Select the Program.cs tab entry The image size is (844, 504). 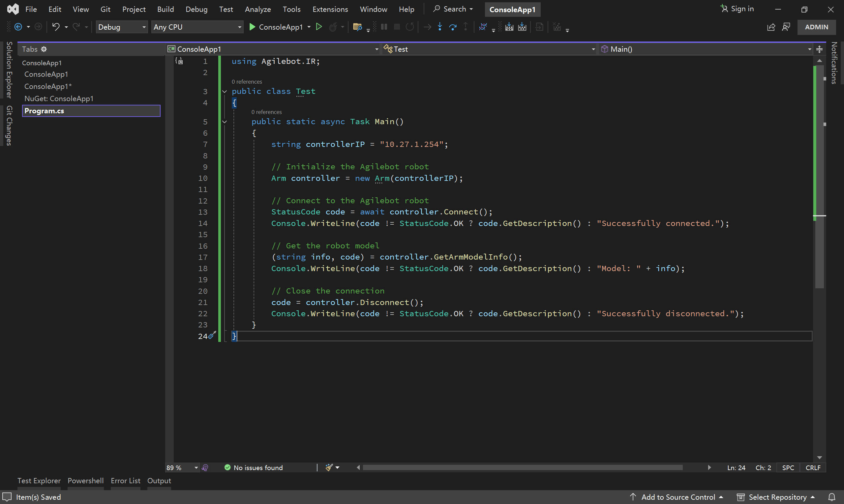coord(91,111)
